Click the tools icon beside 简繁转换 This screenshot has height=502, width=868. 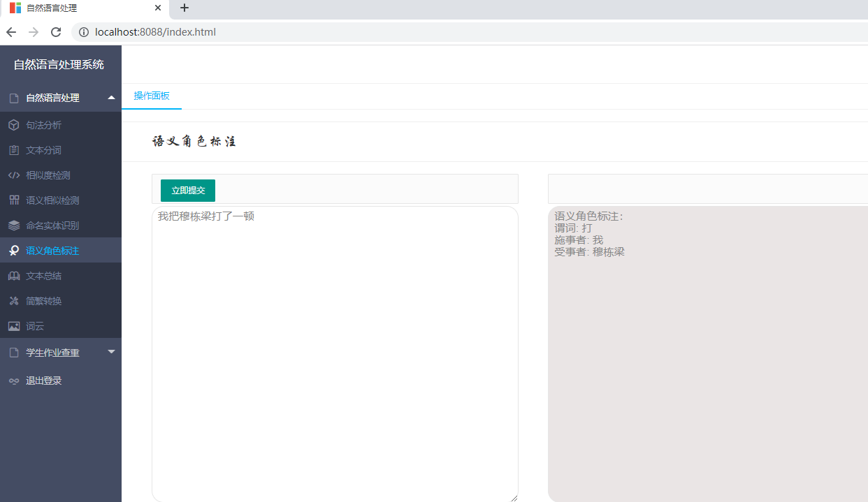click(x=13, y=301)
